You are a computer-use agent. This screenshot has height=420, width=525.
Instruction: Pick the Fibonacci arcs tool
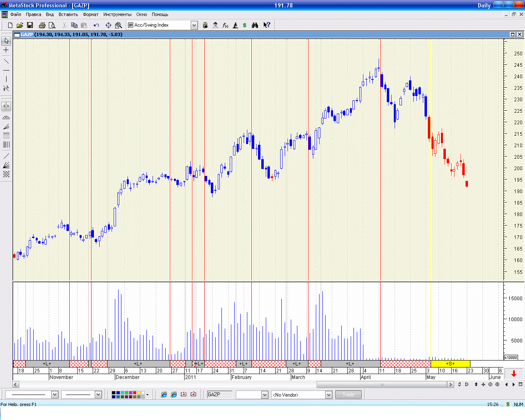pyautogui.click(x=6, y=118)
